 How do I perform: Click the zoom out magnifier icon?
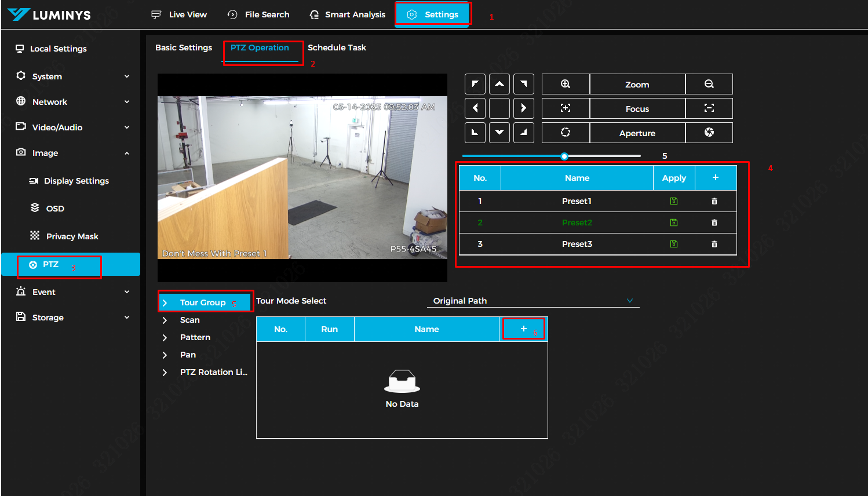(x=709, y=84)
